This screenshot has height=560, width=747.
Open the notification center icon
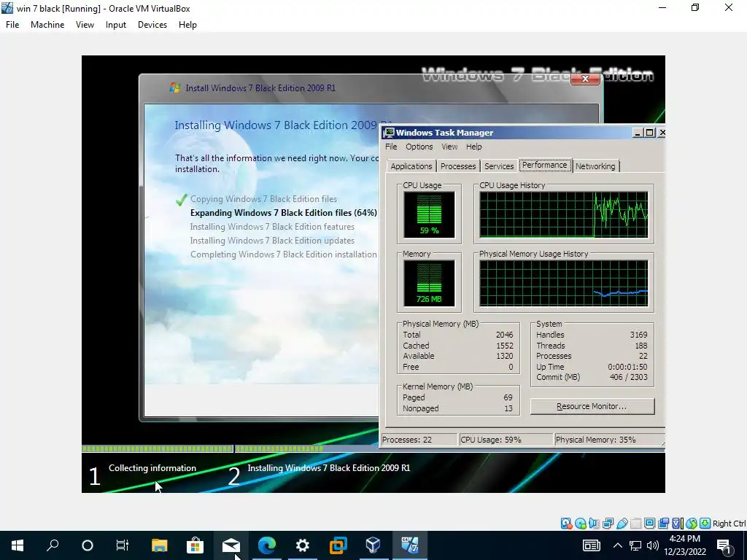[x=724, y=545]
